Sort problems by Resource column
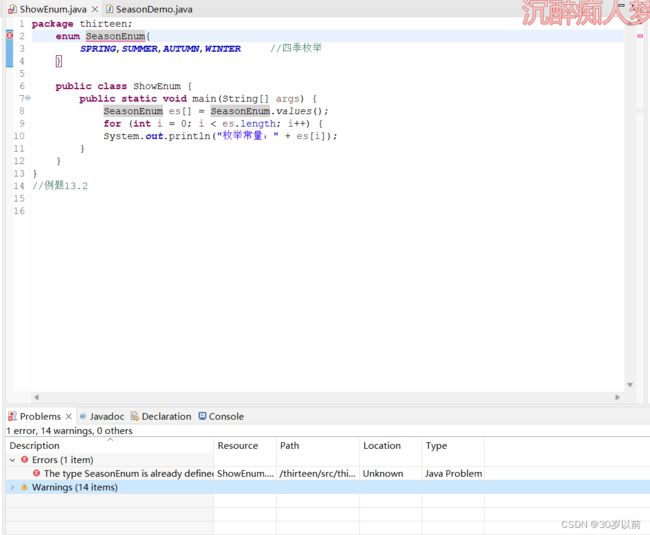The height and width of the screenshot is (535, 650). [245, 445]
